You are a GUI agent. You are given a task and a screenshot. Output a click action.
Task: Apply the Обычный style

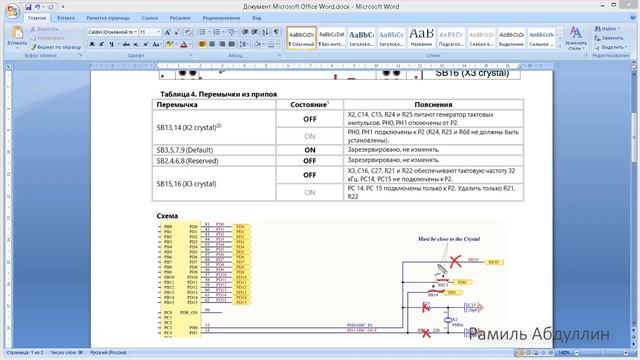(x=302, y=38)
